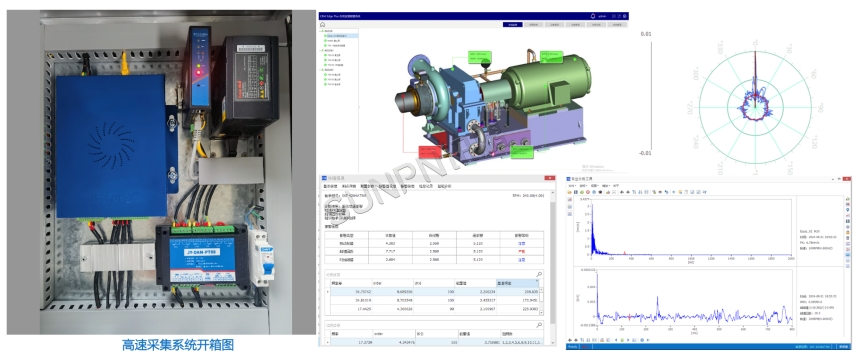Screen dimensions: 860x360
Task: Switch to the second tab beside the active tab
Action: click(x=534, y=24)
